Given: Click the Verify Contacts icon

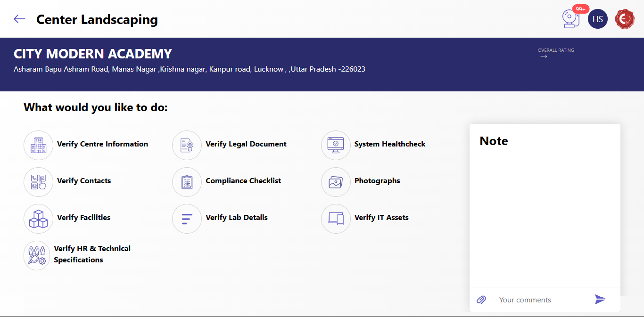Looking at the screenshot, I should [38, 182].
